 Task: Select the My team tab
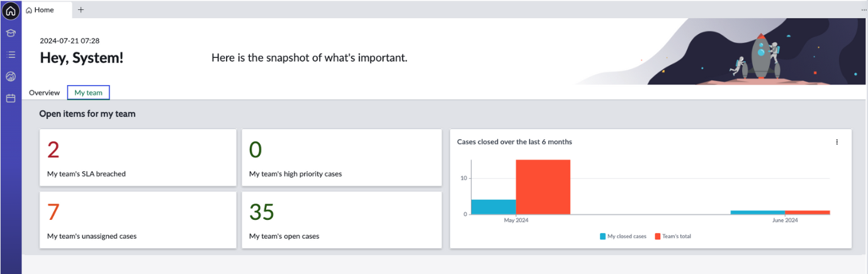(x=89, y=93)
